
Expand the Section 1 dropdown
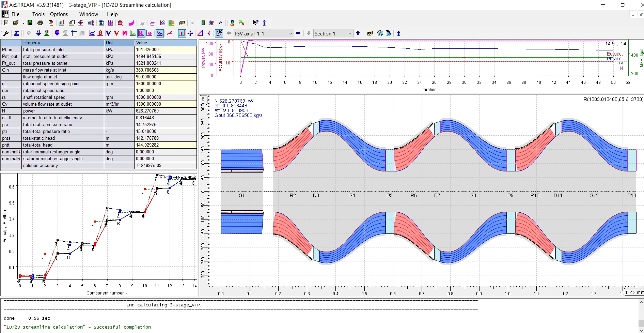pyautogui.click(x=349, y=33)
